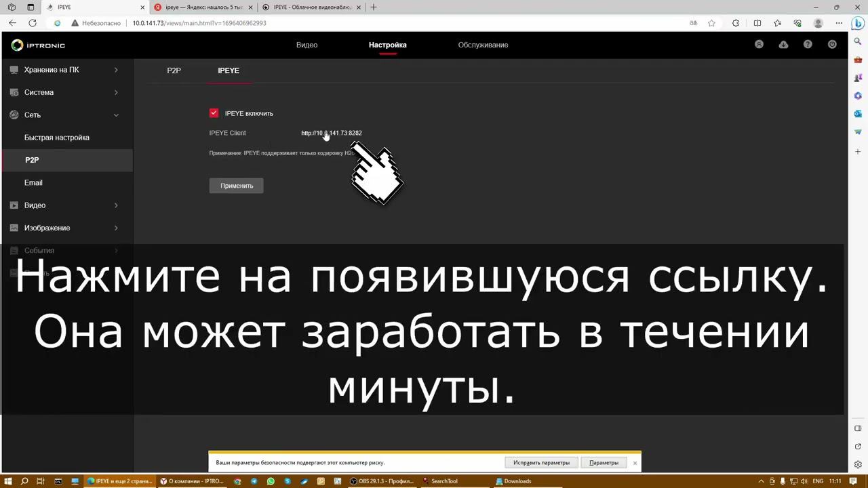
Task: Open the Windows Start menu
Action: pyautogui.click(x=8, y=481)
